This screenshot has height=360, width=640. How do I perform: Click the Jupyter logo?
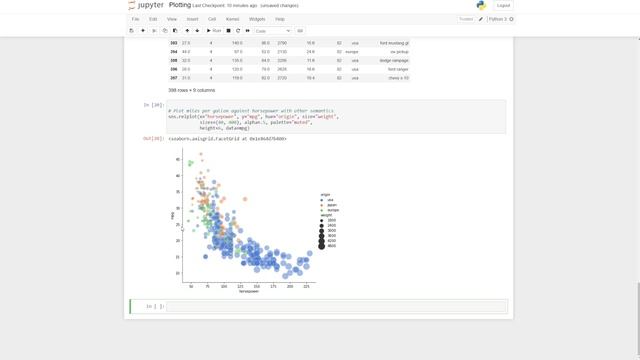146,5
